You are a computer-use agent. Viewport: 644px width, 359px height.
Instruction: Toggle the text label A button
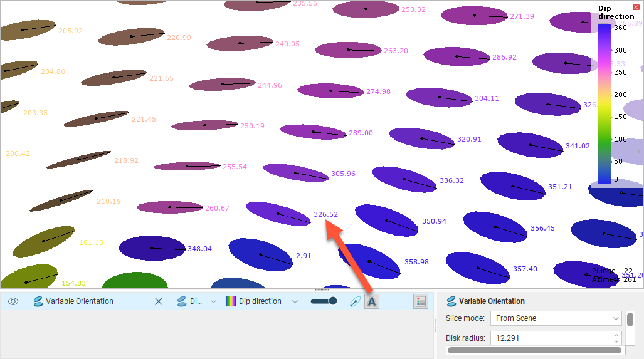pyautogui.click(x=372, y=301)
